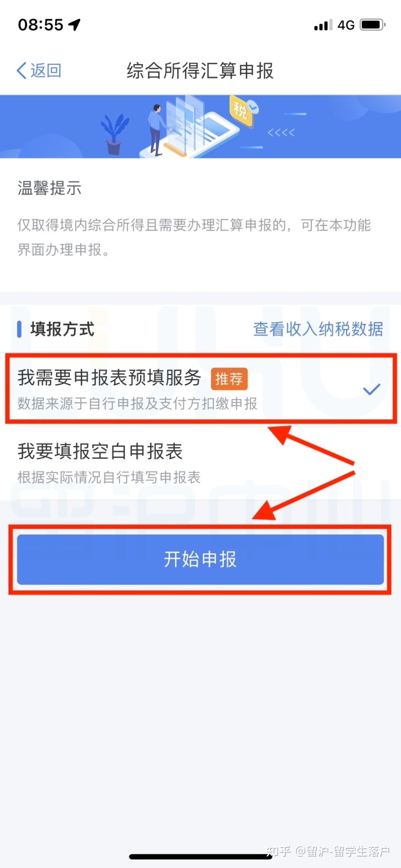Tap the location arrow beside the time
This screenshot has width=401, height=868.
point(75,25)
